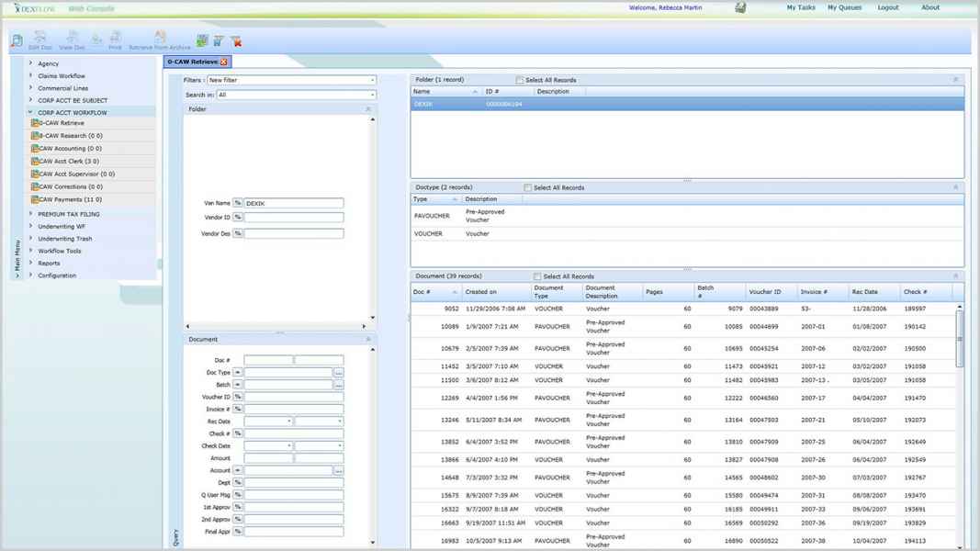Click the Vendor ID input field
This screenshot has height=551, width=980.
[293, 218]
